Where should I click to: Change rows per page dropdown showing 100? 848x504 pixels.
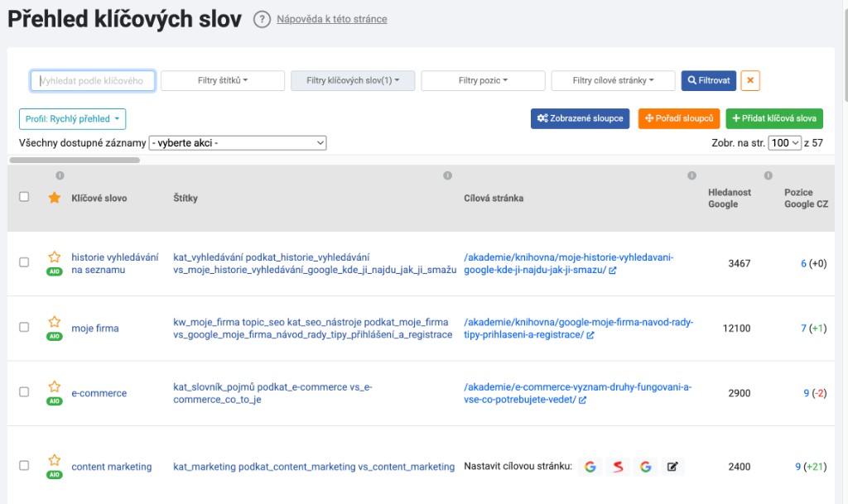[x=784, y=143]
